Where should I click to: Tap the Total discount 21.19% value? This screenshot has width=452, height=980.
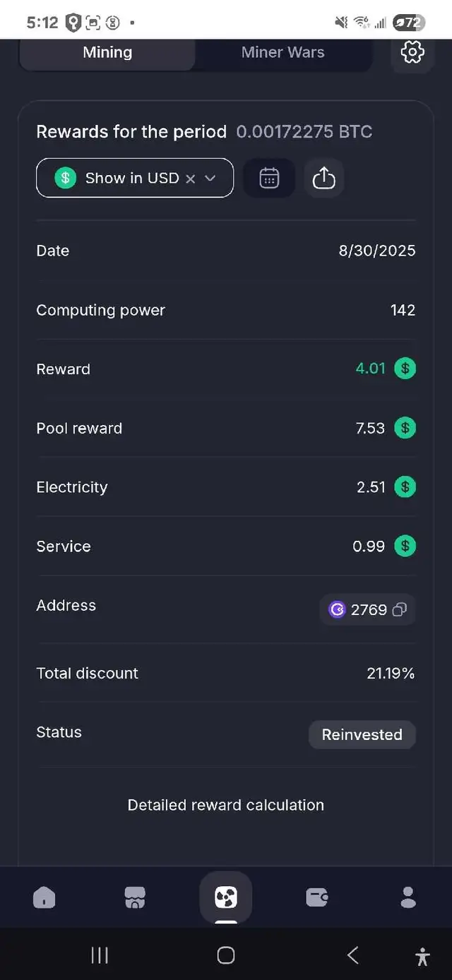pyautogui.click(x=391, y=674)
